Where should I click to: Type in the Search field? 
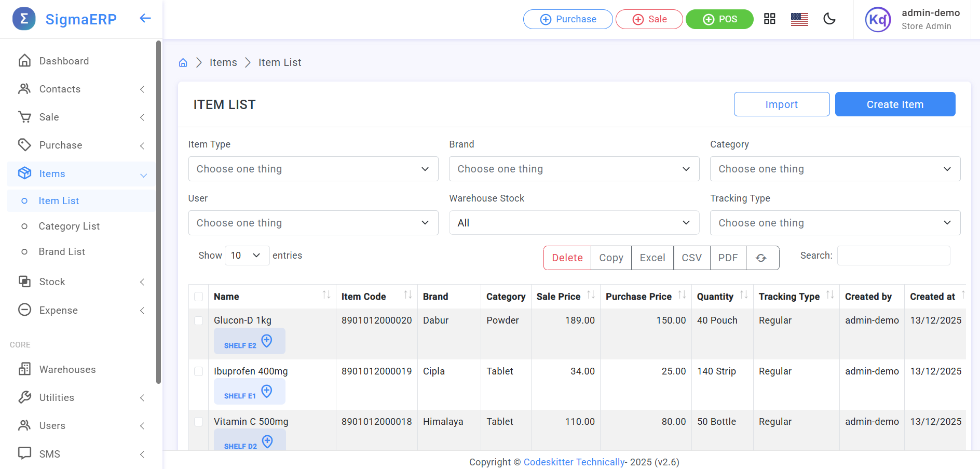tap(893, 255)
